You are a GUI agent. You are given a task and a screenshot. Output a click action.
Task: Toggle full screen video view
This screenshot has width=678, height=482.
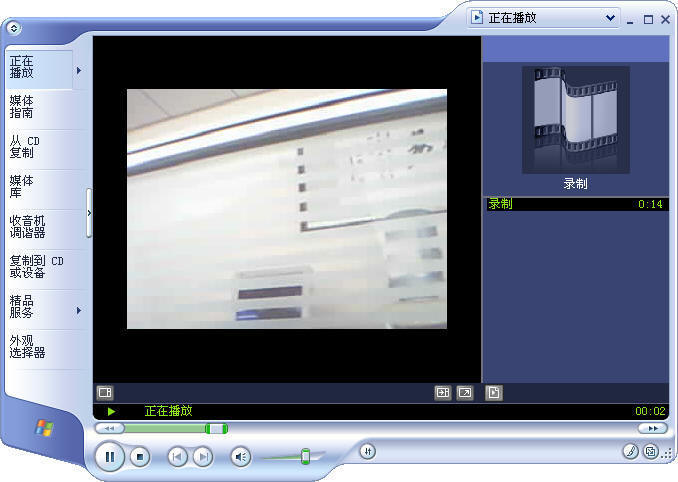[465, 393]
